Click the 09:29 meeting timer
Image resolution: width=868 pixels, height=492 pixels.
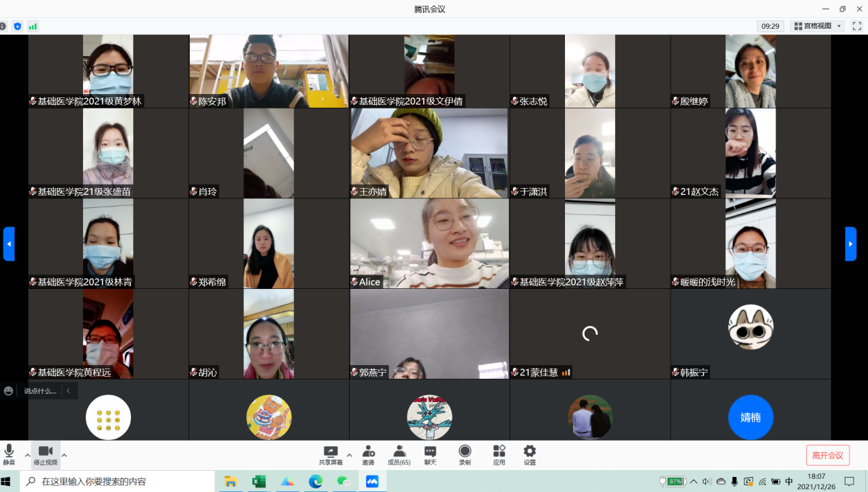(771, 26)
